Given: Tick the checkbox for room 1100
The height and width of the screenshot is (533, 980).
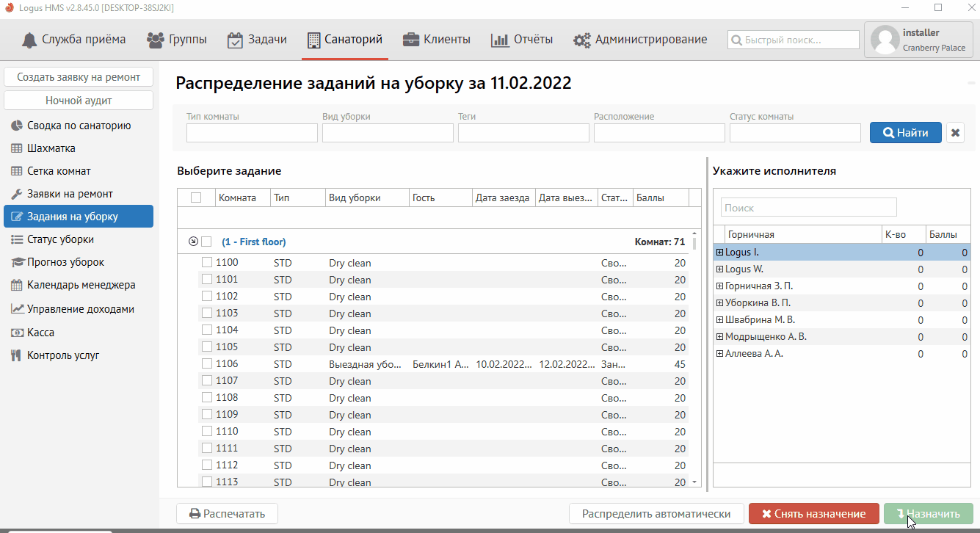Looking at the screenshot, I should tap(207, 263).
